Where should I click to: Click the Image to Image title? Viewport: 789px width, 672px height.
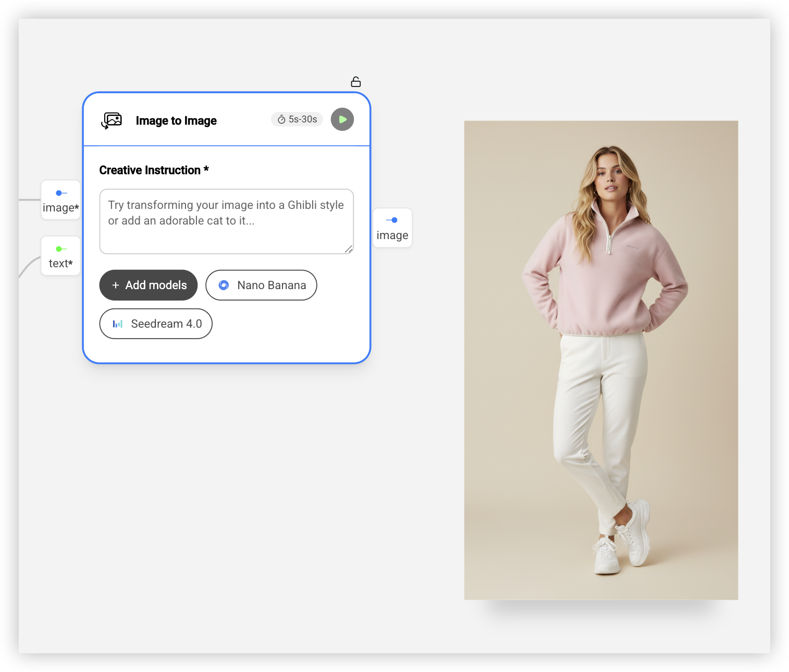pyautogui.click(x=176, y=121)
